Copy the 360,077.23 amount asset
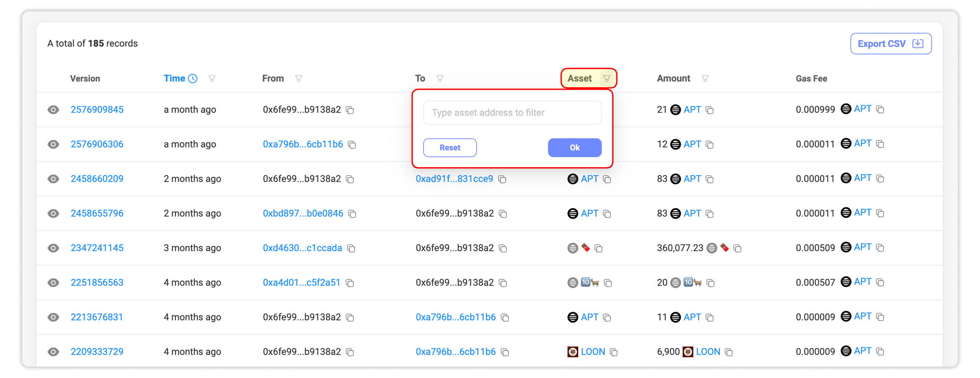The width and height of the screenshot is (980, 378). 737,249
